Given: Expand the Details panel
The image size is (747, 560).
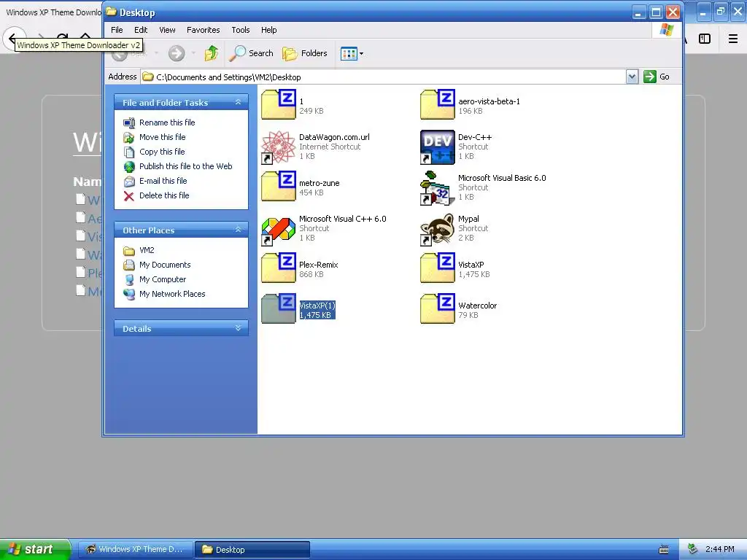Looking at the screenshot, I should (239, 328).
